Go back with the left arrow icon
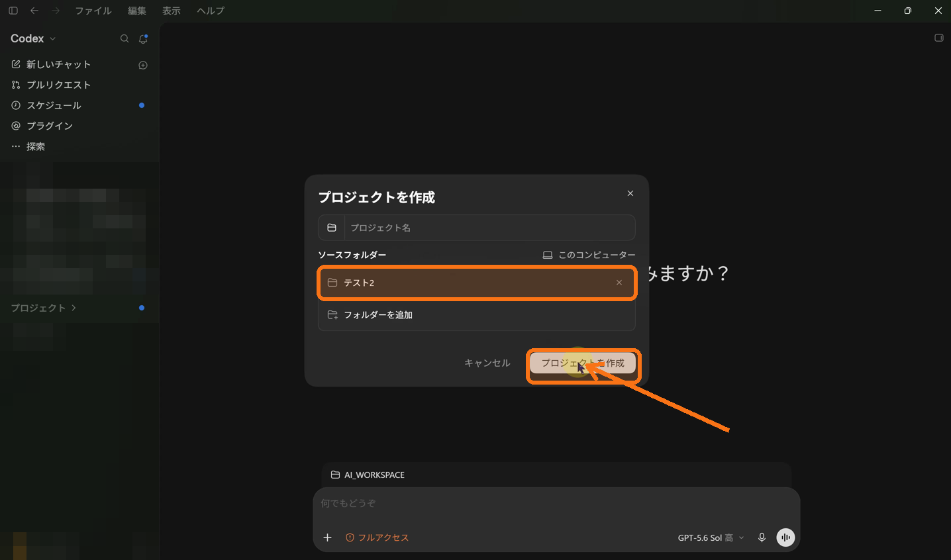Viewport: 951px width, 560px height. pos(34,11)
